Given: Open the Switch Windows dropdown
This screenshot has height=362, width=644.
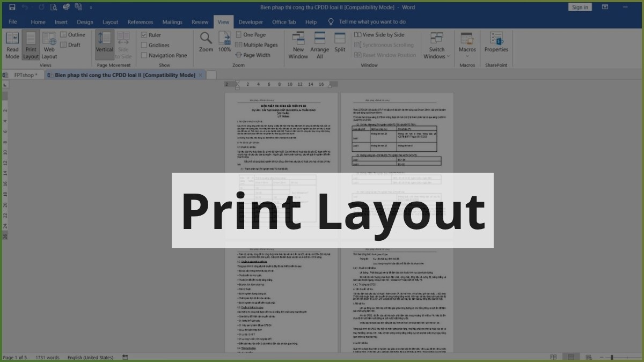Looking at the screenshot, I should tap(436, 46).
